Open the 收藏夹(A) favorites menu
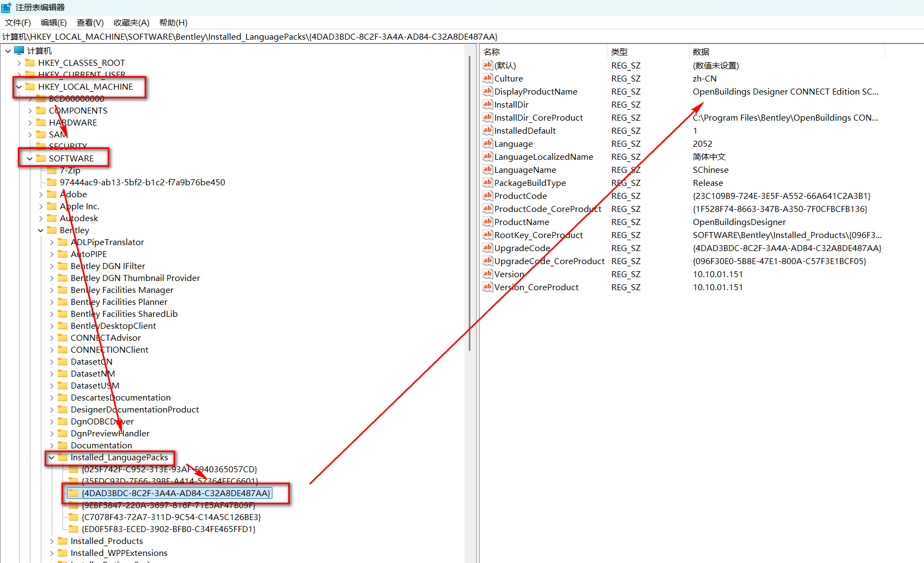 tap(131, 23)
